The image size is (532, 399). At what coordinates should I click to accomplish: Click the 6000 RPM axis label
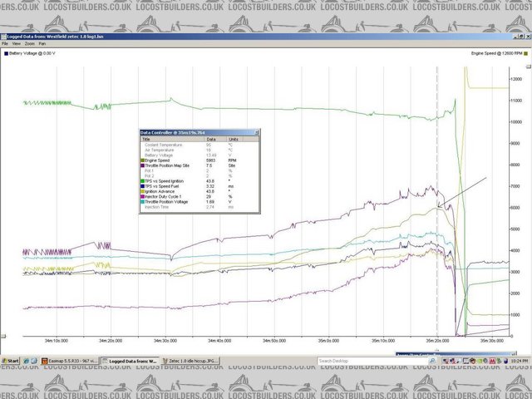click(x=515, y=208)
